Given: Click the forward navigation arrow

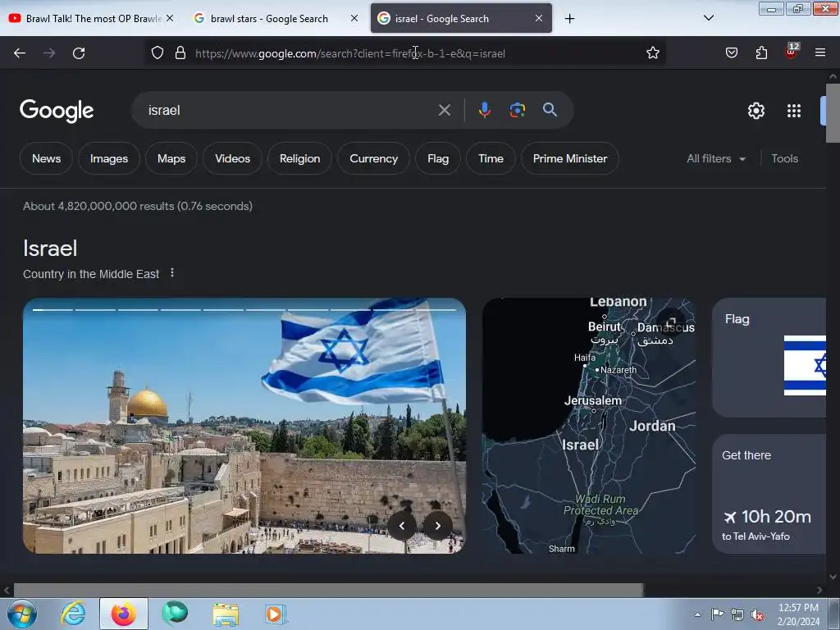Looking at the screenshot, I should click(49, 53).
